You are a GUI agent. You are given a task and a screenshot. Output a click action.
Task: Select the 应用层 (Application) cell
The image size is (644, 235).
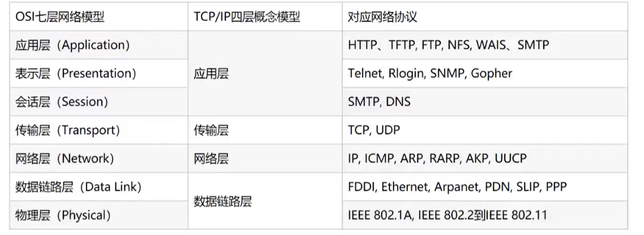coord(99,45)
